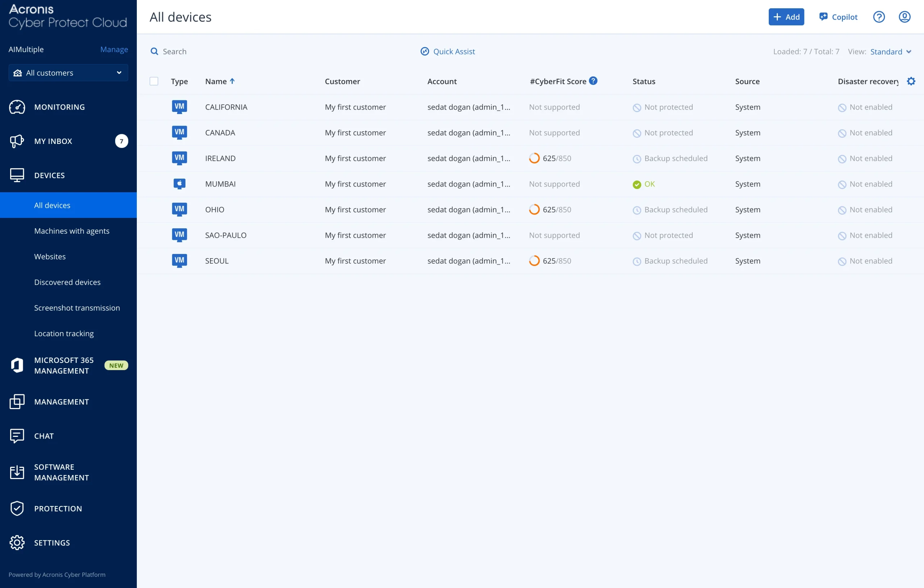The height and width of the screenshot is (588, 924).
Task: Click the Disaster recovery column header
Action: click(x=868, y=81)
